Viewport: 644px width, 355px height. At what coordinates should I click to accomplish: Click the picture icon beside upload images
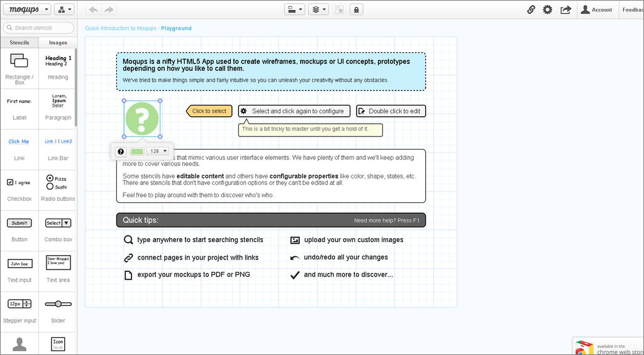pyautogui.click(x=295, y=240)
